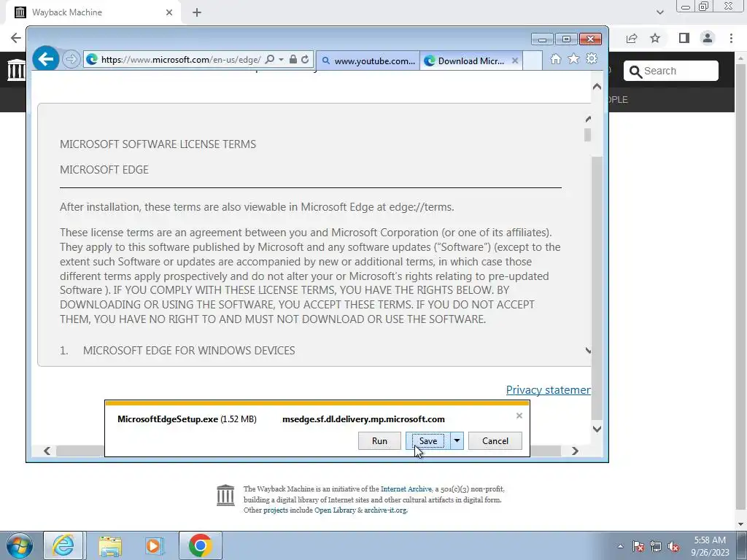Open the Windows Start menu

(x=19, y=545)
